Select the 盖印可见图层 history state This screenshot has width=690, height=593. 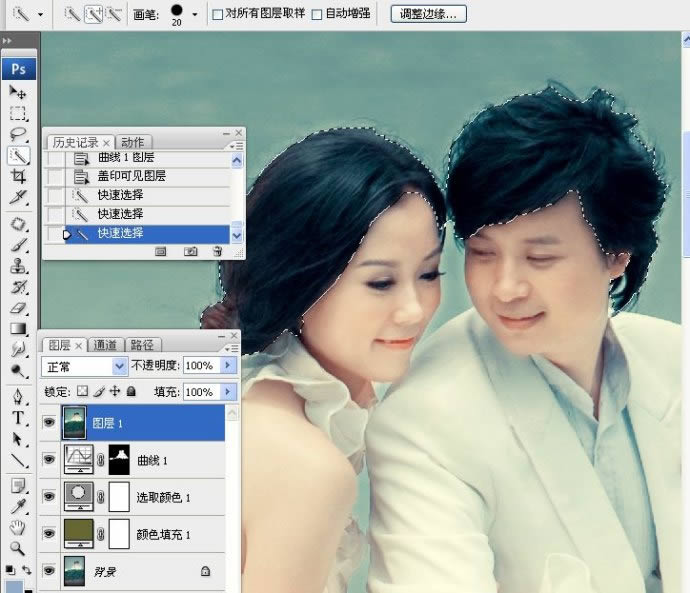pyautogui.click(x=132, y=176)
